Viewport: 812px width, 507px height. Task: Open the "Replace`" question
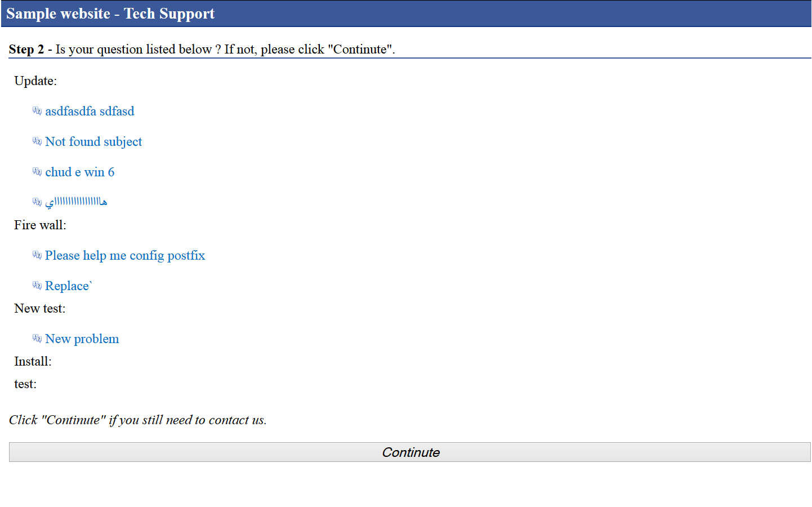[x=68, y=286]
